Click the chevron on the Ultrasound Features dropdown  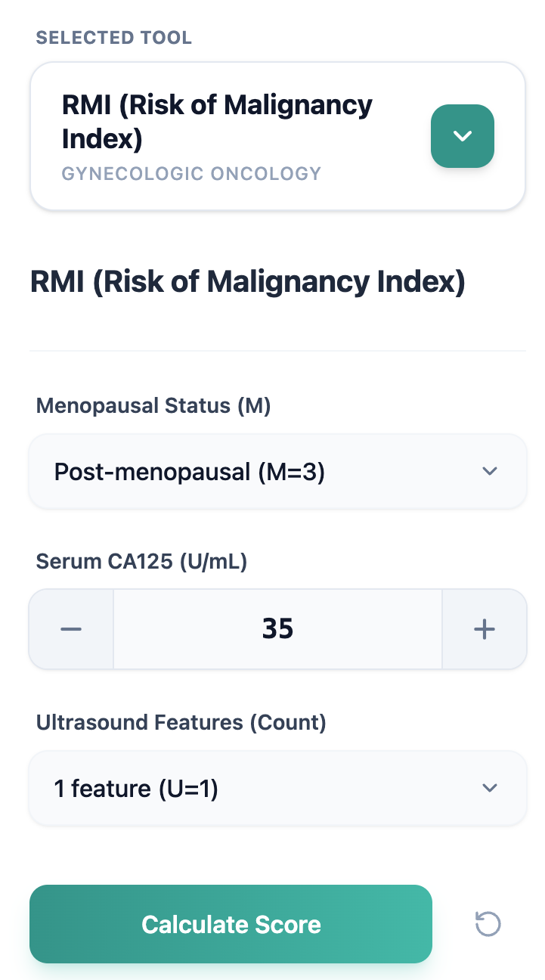click(x=489, y=787)
